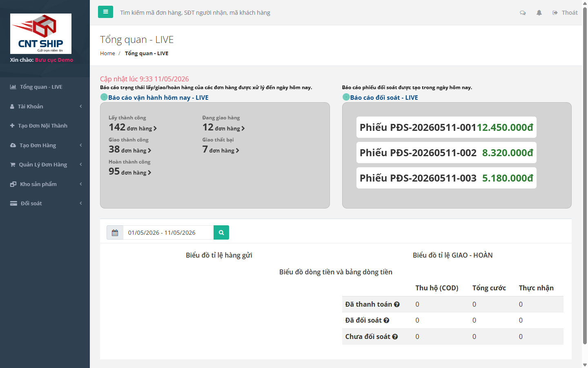Open phiếu PĐS-20260511-003 card
The height and width of the screenshot is (368, 588).
(446, 178)
